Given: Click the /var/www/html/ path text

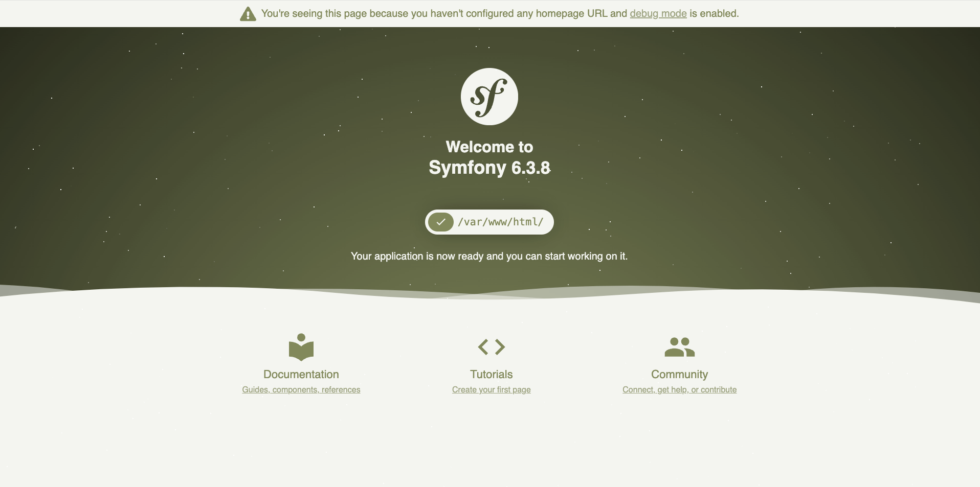Looking at the screenshot, I should (500, 222).
